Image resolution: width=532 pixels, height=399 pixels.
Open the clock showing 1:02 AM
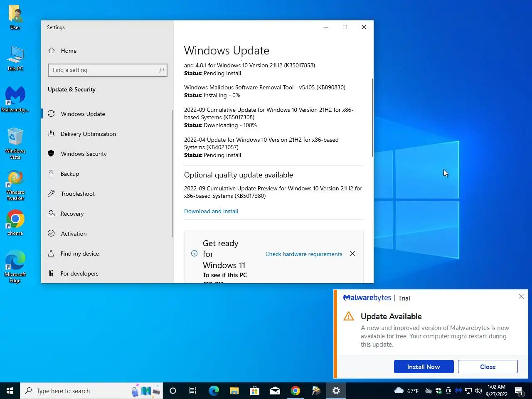tap(497, 391)
